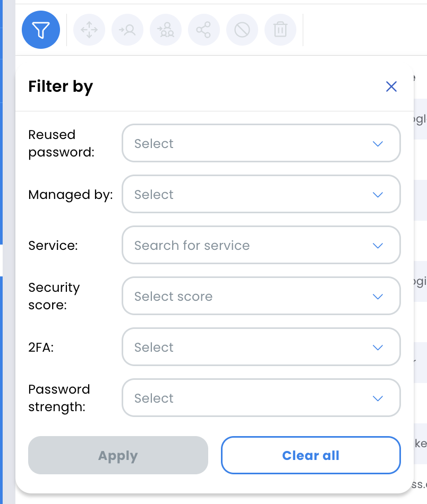Click the block circle-slash icon
427x504 pixels.
[x=242, y=30]
